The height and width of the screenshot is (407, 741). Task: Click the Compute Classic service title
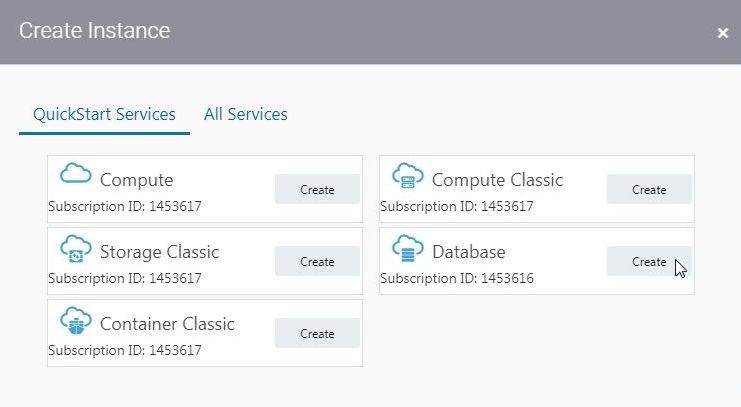pyautogui.click(x=497, y=180)
